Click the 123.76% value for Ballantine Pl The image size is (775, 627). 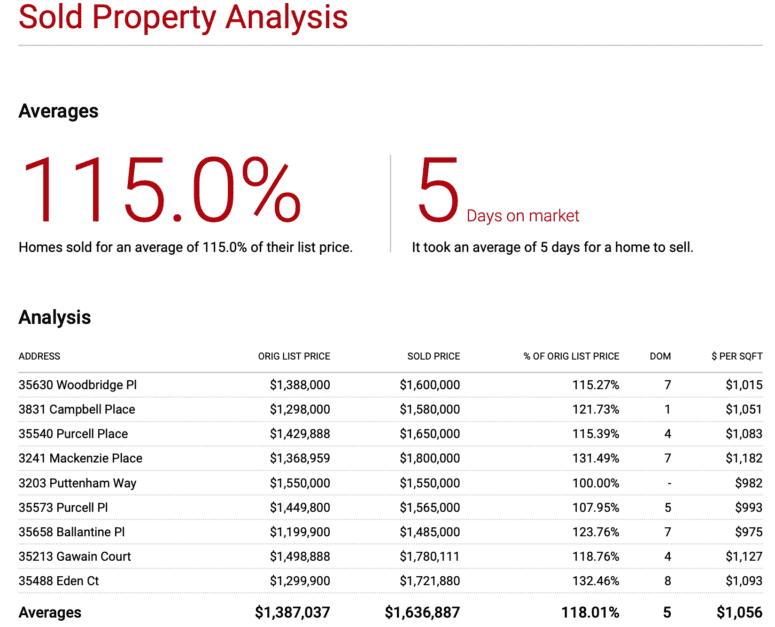pos(592,532)
